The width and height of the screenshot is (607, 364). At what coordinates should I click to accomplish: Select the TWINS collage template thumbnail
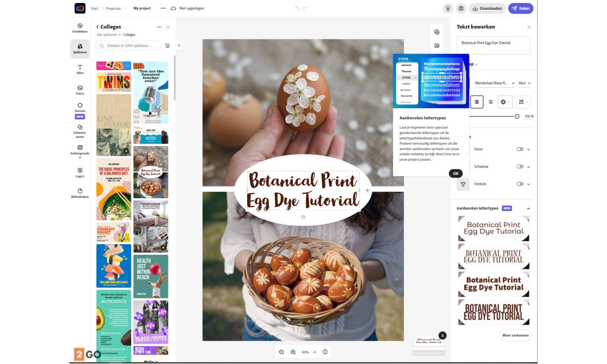[114, 83]
